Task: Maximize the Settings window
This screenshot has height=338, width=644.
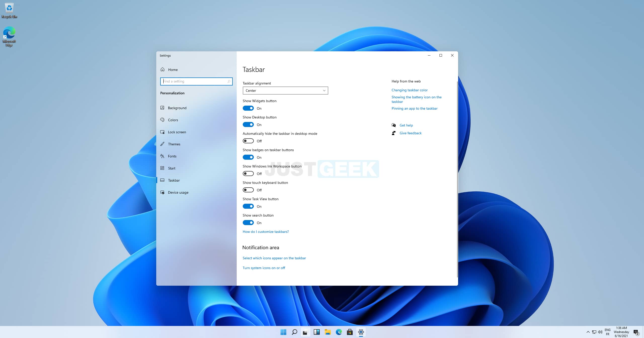Action: [x=441, y=55]
